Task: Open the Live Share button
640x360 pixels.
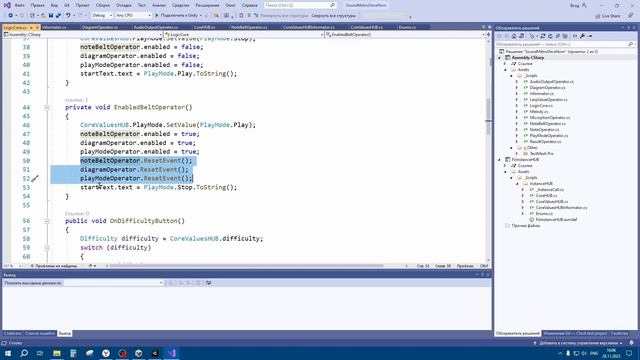Action: [608, 16]
